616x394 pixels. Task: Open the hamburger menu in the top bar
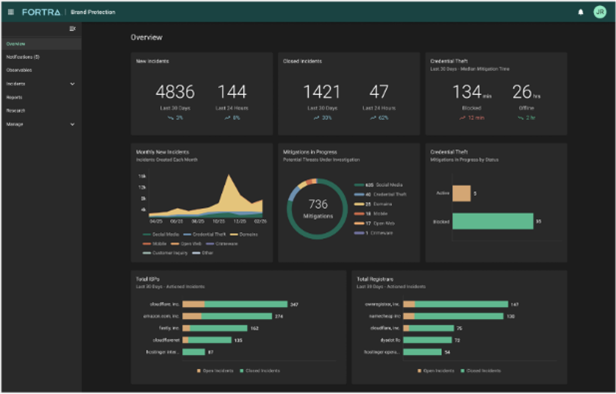click(11, 12)
